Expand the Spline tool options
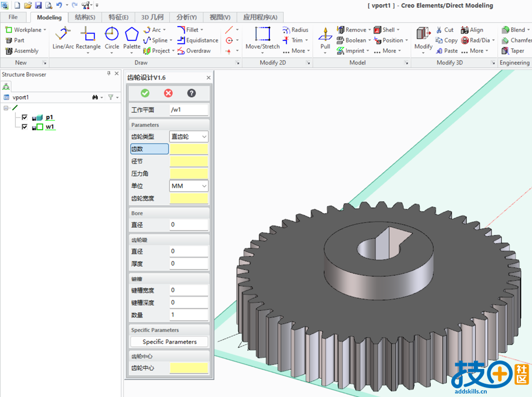The width and height of the screenshot is (532, 397). click(171, 40)
